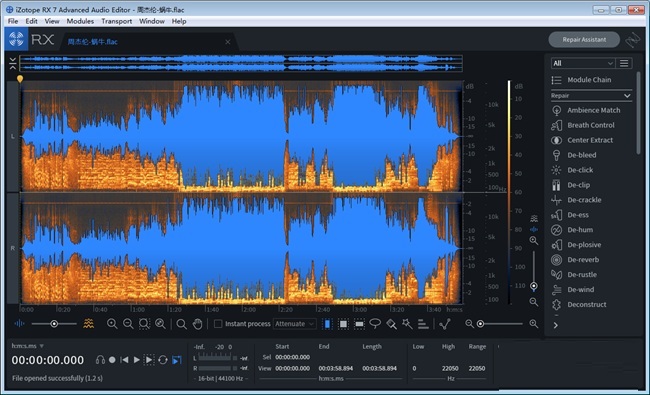Choose the grab and drag hand tool
Viewport: 650px width, 395px height.
pos(197,324)
